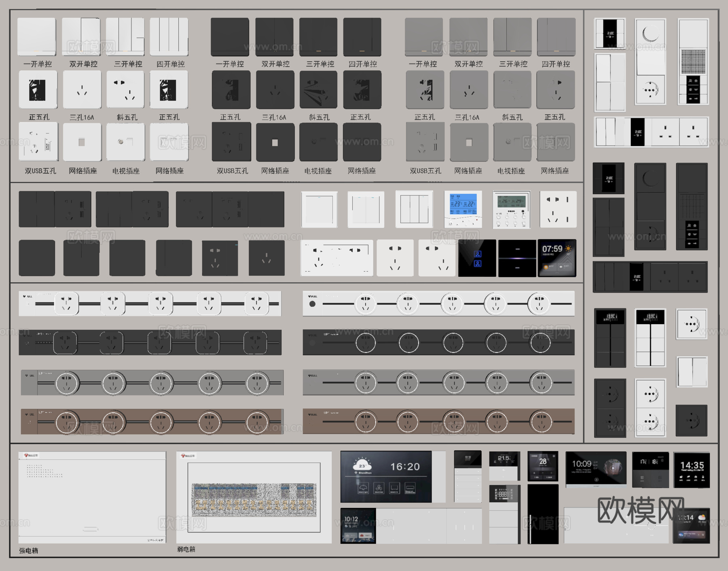Select the gray 双USB五孔 socket

(425, 142)
